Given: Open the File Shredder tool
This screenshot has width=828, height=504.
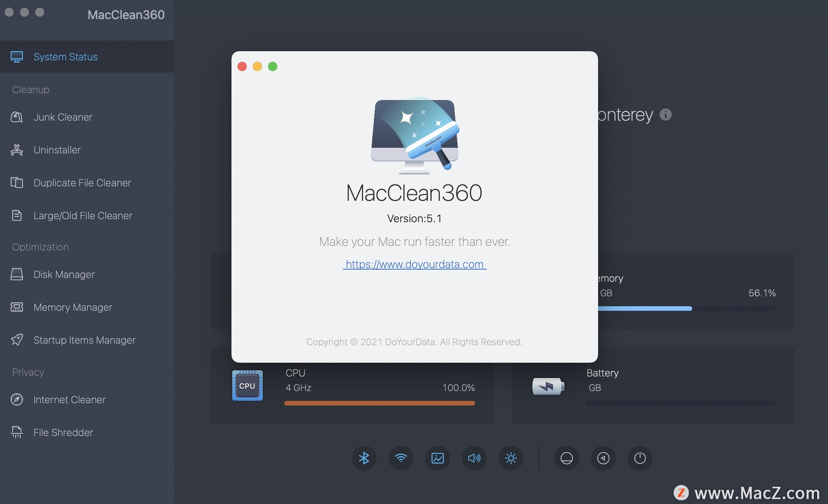Looking at the screenshot, I should pos(63,432).
